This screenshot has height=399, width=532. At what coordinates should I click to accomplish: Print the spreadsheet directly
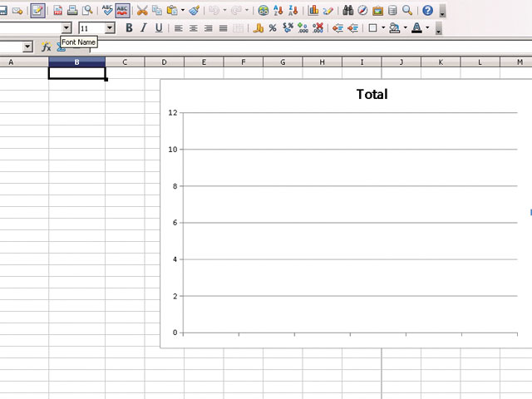(x=72, y=11)
